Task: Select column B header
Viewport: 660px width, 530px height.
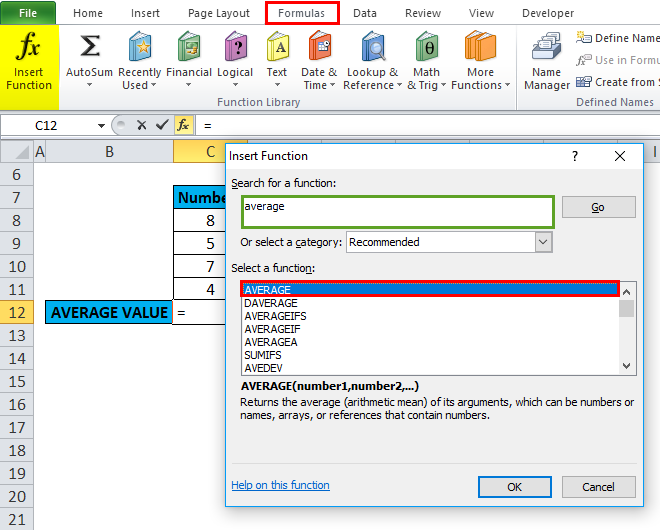Action: pos(109,152)
